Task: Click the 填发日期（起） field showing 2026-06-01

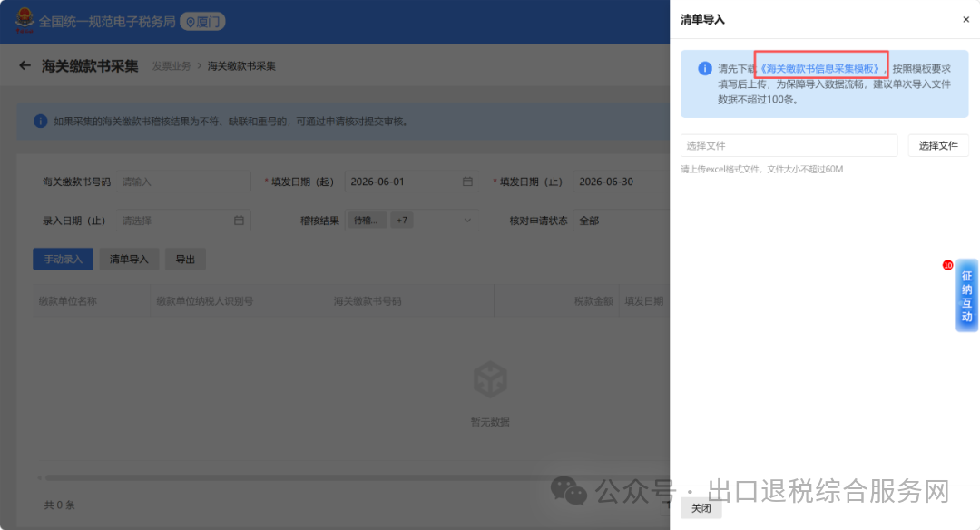Action: pos(411,182)
